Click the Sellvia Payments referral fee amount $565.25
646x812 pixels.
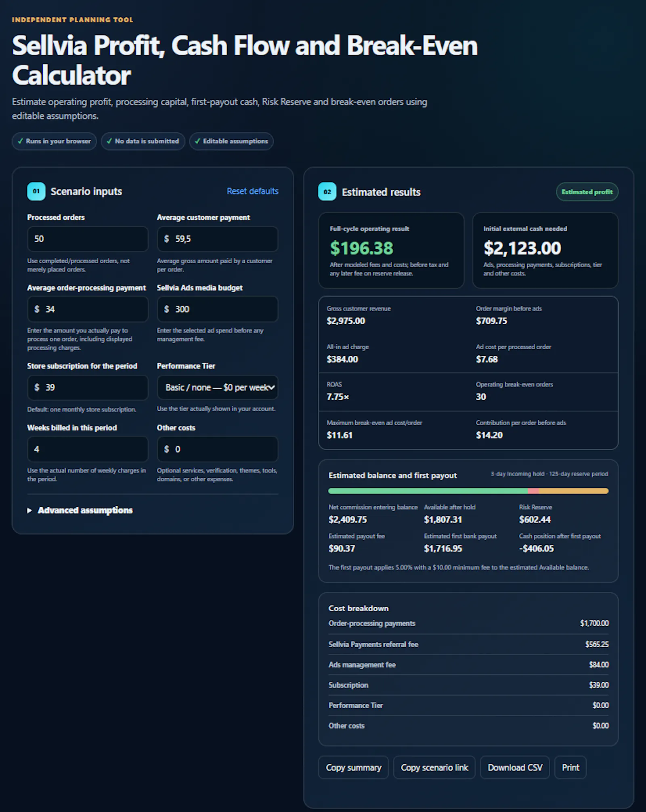[x=597, y=644]
